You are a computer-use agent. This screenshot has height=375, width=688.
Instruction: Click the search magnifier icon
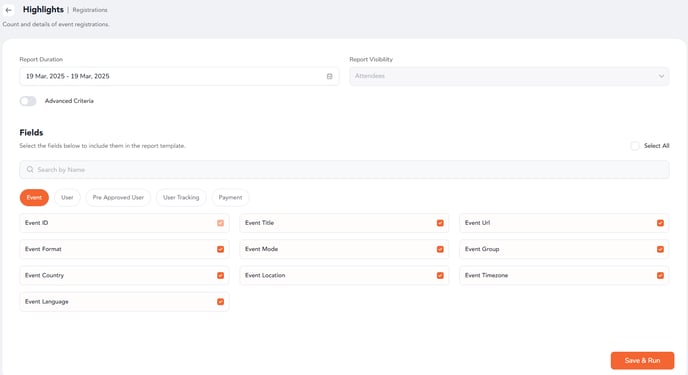30,169
